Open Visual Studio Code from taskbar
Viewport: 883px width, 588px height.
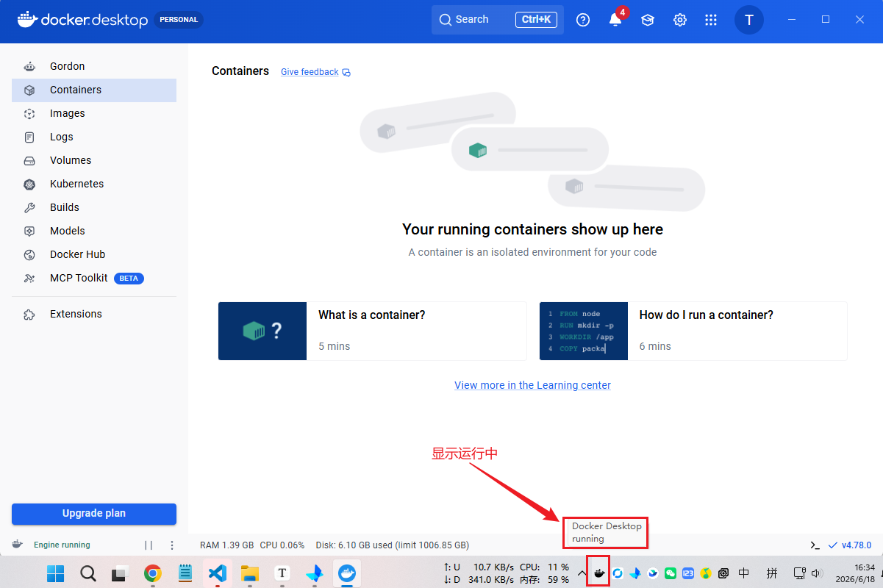[217, 573]
